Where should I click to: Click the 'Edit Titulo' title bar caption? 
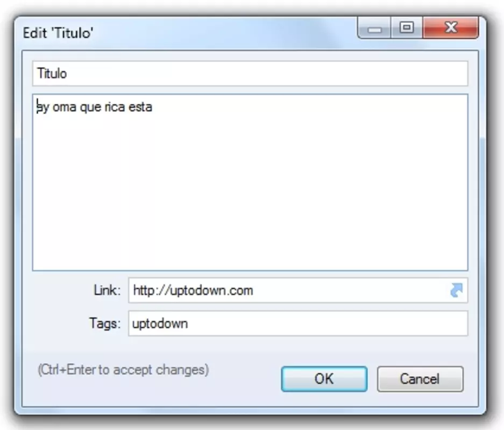pyautogui.click(x=58, y=33)
